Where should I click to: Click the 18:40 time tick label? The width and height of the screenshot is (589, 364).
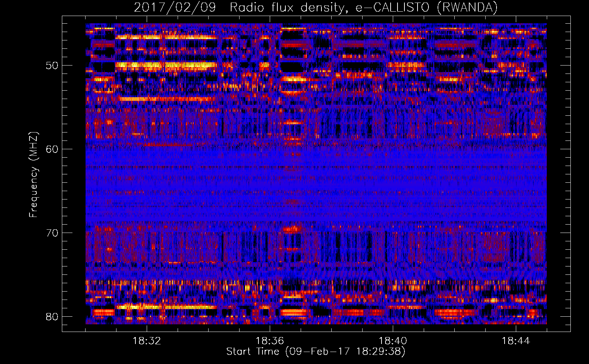[x=393, y=341]
